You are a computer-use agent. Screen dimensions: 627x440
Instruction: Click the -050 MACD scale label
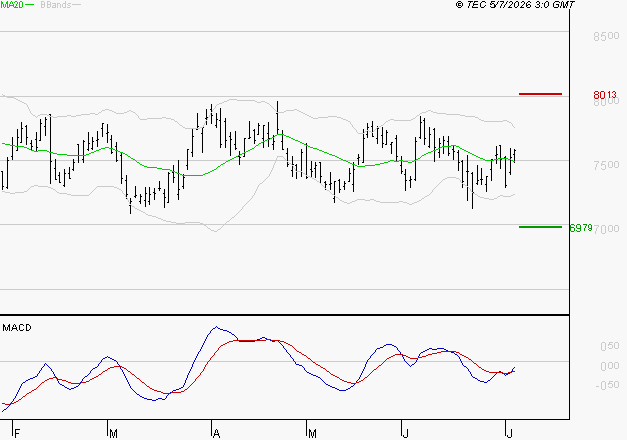pyautogui.click(x=607, y=385)
